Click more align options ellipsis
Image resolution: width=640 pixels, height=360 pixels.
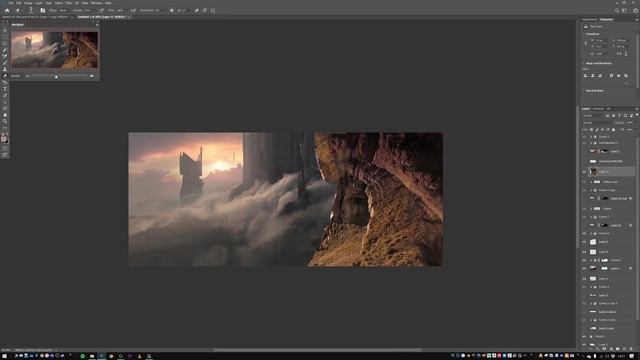click(627, 83)
